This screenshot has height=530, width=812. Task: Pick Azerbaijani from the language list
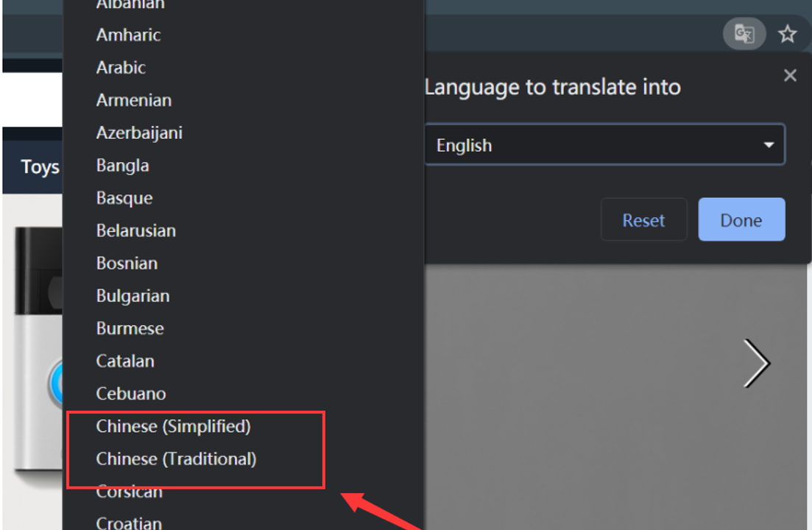139,133
